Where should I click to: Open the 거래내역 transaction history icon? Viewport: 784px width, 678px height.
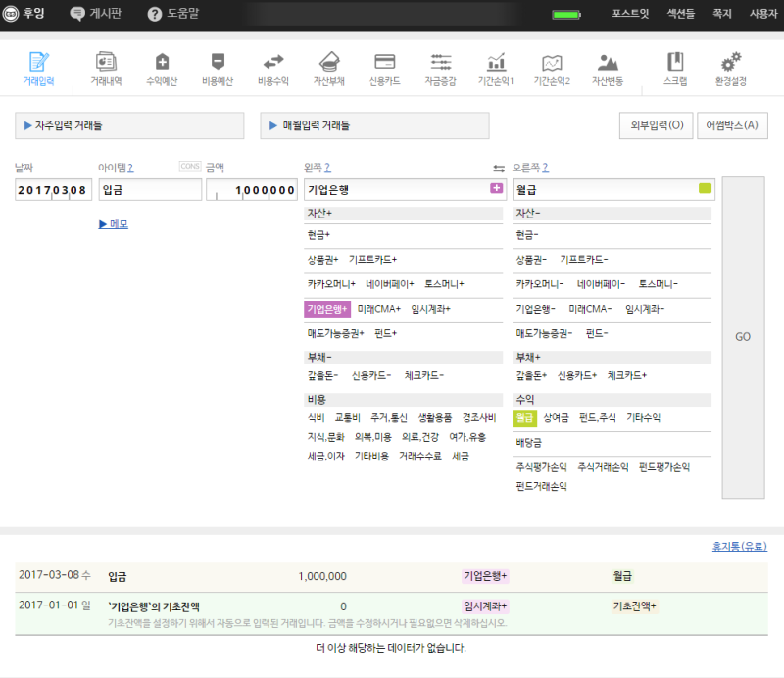(106, 68)
